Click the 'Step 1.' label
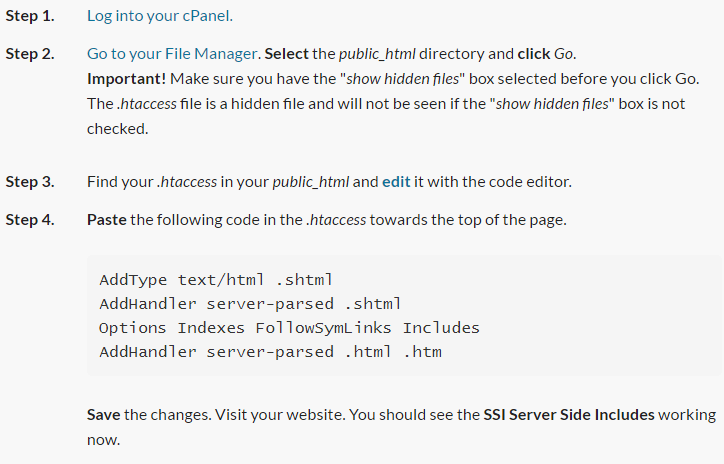 point(30,16)
